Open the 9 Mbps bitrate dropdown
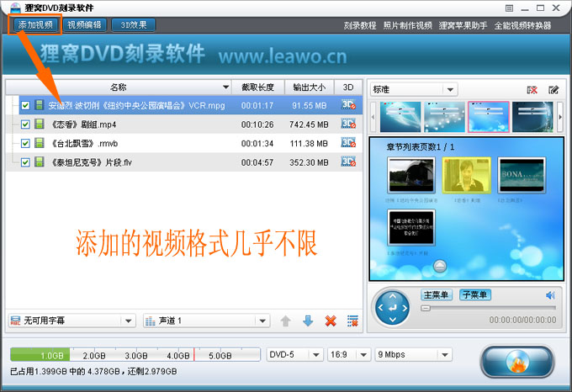572x392 pixels. 413,354
